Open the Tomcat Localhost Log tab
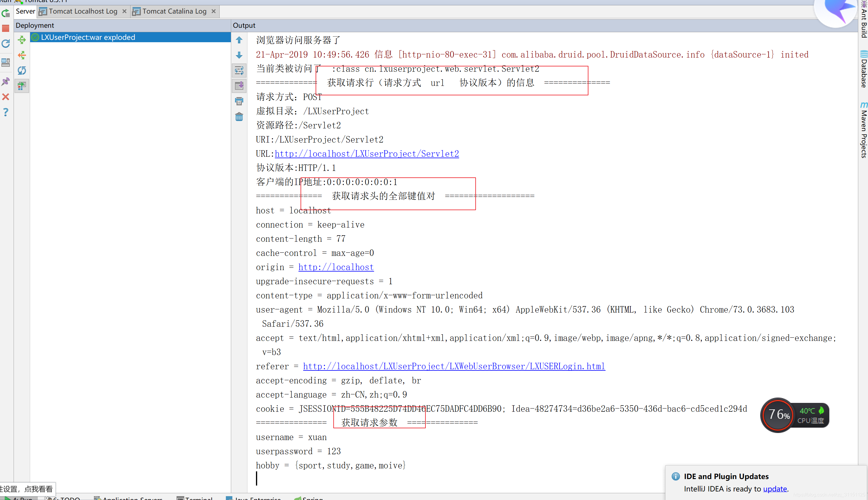 [x=83, y=11]
